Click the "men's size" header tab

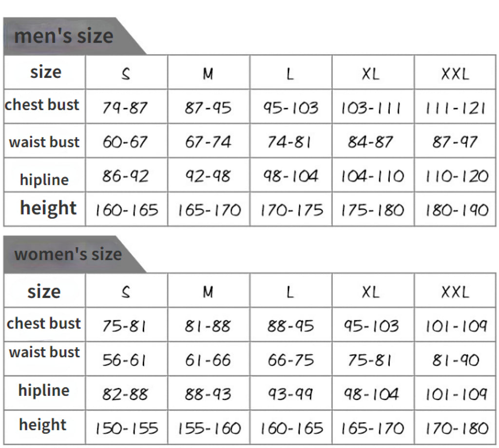63,37
